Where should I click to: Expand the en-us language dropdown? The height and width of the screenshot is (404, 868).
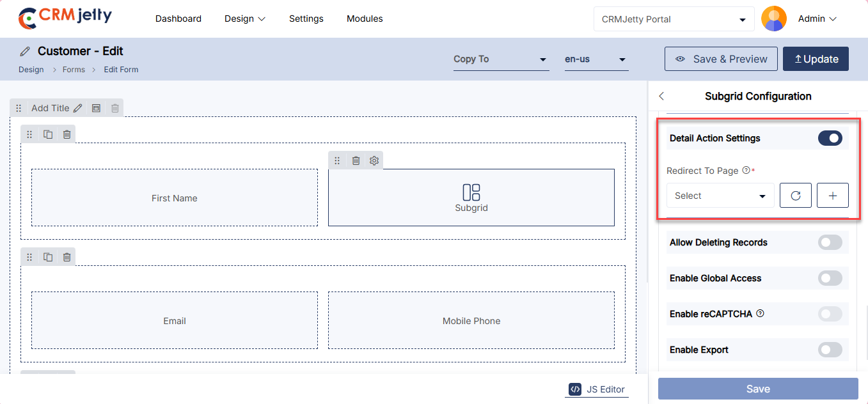click(x=596, y=59)
